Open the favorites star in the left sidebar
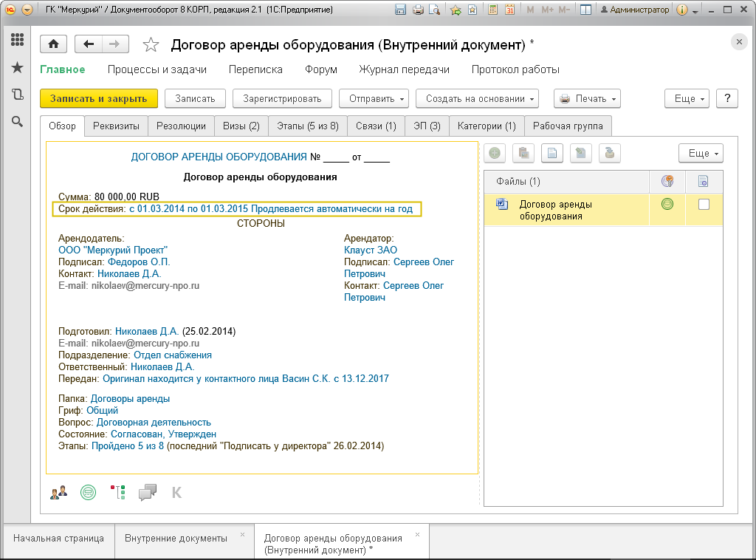Image resolution: width=756 pixels, height=560 pixels. 18,67
